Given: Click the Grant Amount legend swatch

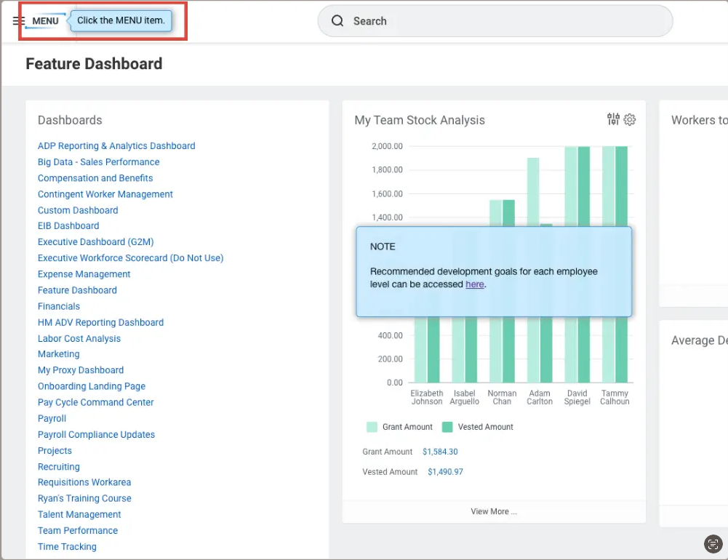Looking at the screenshot, I should (372, 427).
